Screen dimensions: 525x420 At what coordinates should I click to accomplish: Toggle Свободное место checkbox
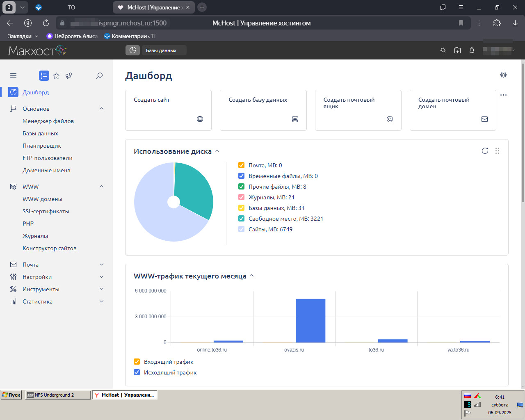(x=241, y=219)
